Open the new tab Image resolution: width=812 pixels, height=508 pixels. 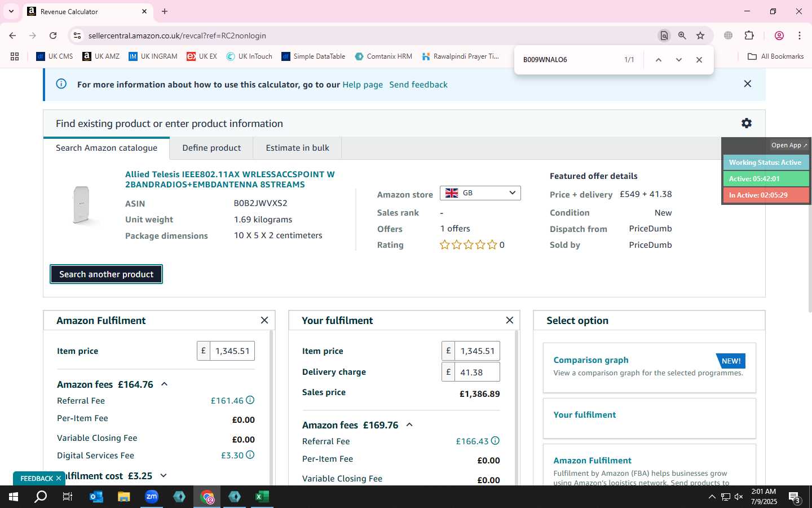(x=165, y=11)
